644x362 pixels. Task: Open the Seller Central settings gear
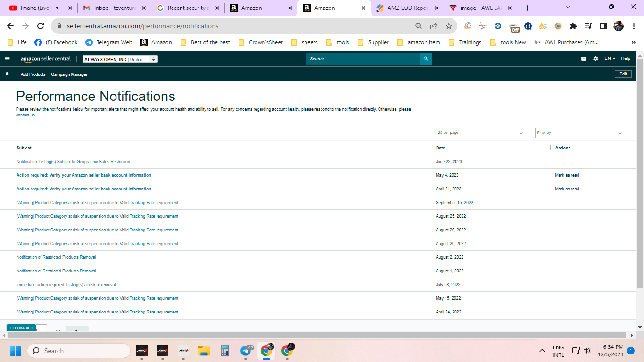coord(595,59)
